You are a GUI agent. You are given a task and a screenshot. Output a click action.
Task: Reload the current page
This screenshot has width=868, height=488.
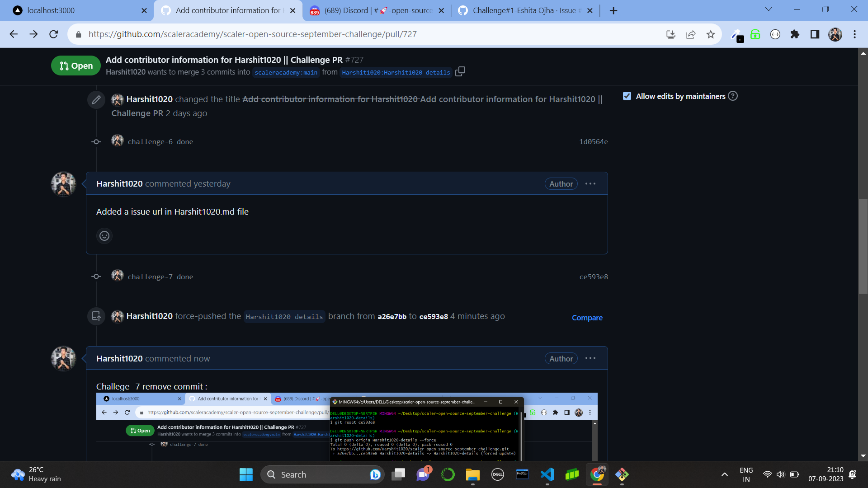tap(54, 34)
